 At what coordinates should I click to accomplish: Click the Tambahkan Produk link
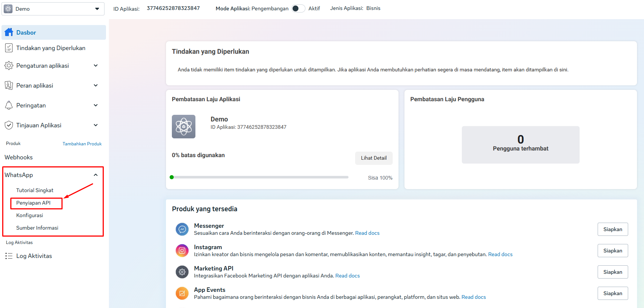point(82,144)
